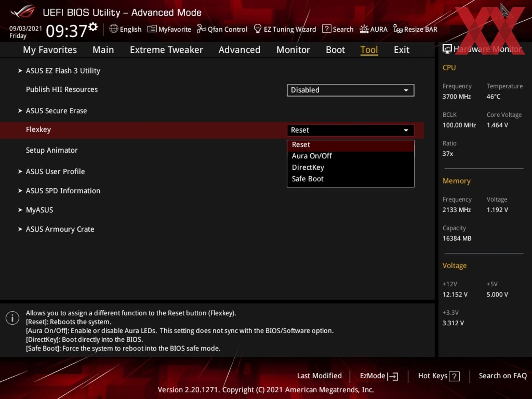Open the My Favorites tab
The width and height of the screenshot is (532, 399).
(50, 50)
